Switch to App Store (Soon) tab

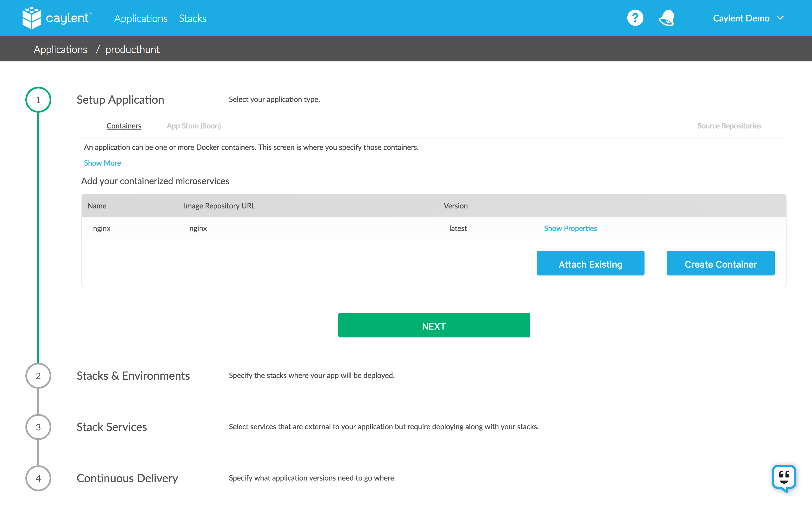click(x=194, y=126)
